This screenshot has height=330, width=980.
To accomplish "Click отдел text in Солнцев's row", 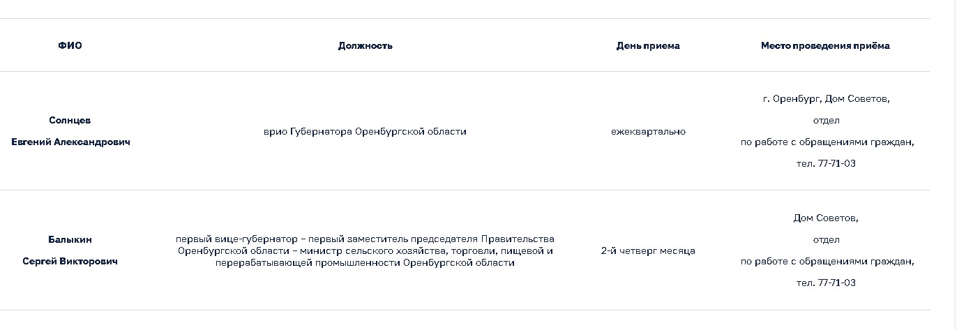I will pyautogui.click(x=826, y=121).
